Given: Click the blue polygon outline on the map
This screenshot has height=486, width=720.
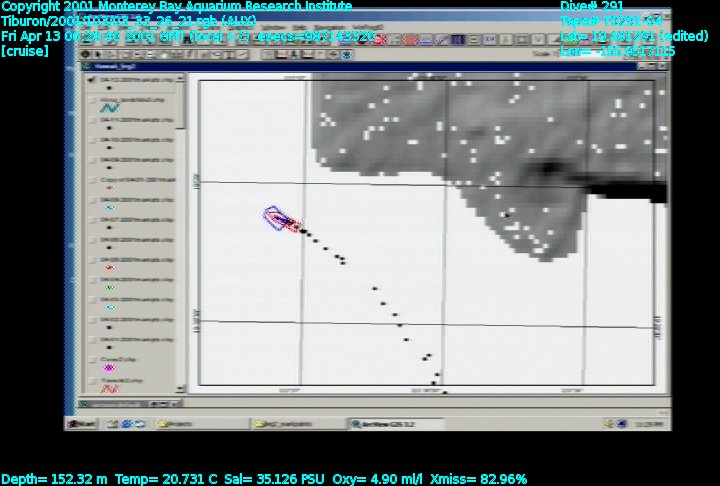Looking at the screenshot, I should [272, 216].
